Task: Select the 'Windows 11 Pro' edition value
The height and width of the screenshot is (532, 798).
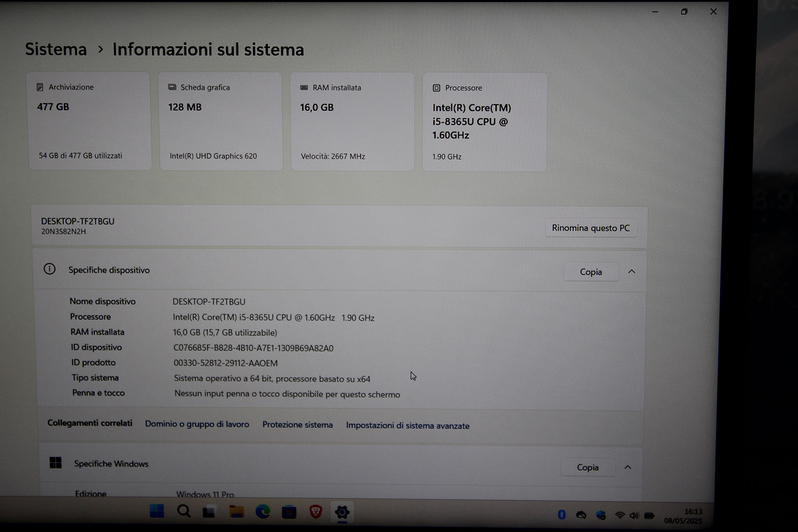Action: [x=205, y=494]
